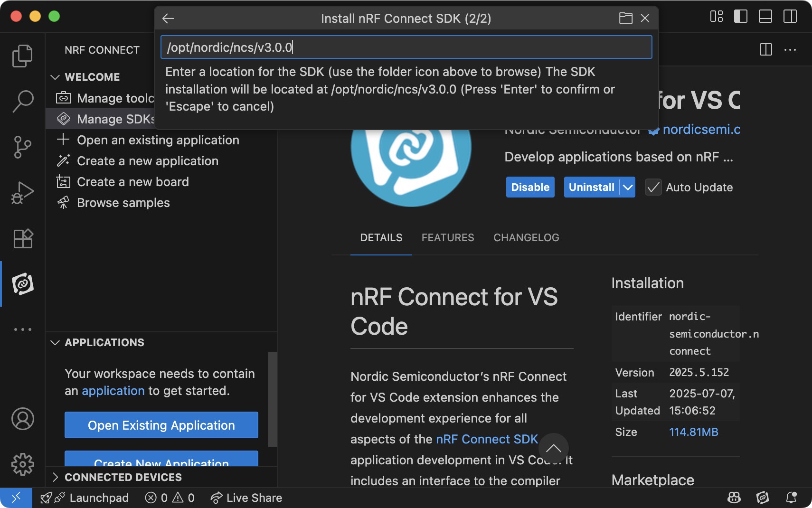The image size is (812, 508).
Task: Expand the Connected Devices section
Action: point(55,477)
